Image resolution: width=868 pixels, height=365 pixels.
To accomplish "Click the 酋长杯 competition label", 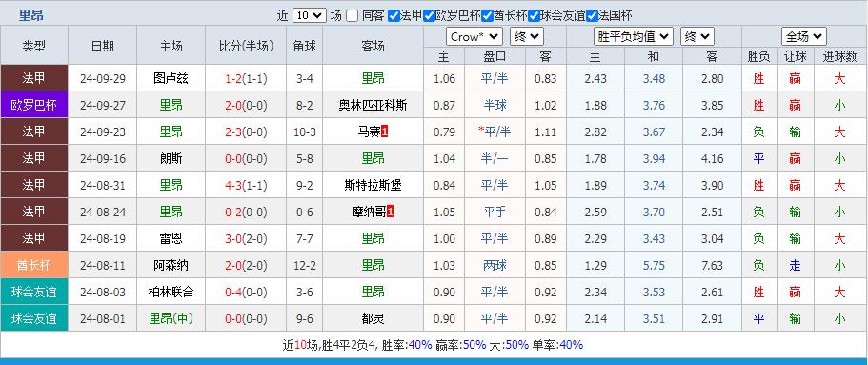I will tap(34, 265).
